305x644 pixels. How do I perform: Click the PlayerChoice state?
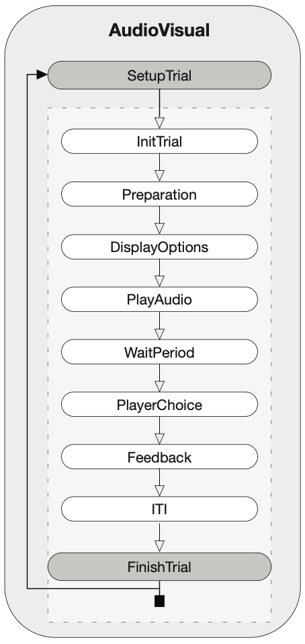[x=159, y=405]
